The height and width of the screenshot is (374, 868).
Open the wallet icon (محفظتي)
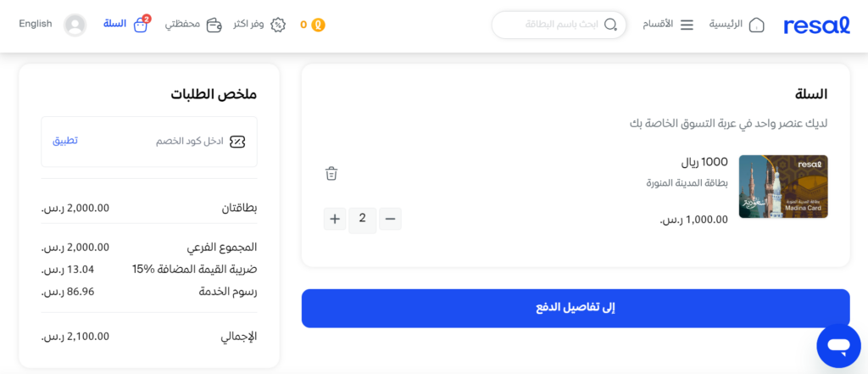[x=214, y=25]
